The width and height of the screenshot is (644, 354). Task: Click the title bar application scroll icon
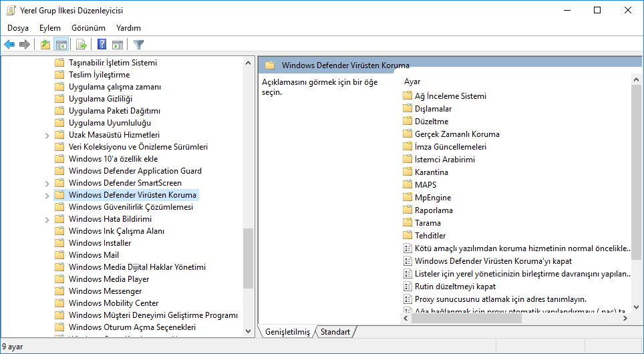coord(11,10)
